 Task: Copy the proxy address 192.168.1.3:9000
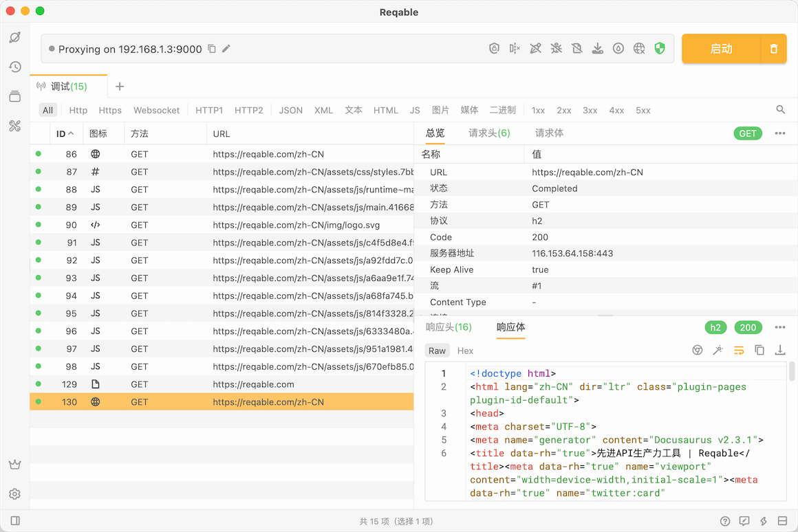[212, 49]
